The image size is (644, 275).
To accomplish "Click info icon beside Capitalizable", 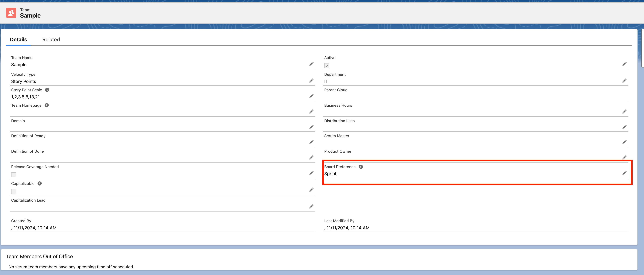I will [39, 184].
